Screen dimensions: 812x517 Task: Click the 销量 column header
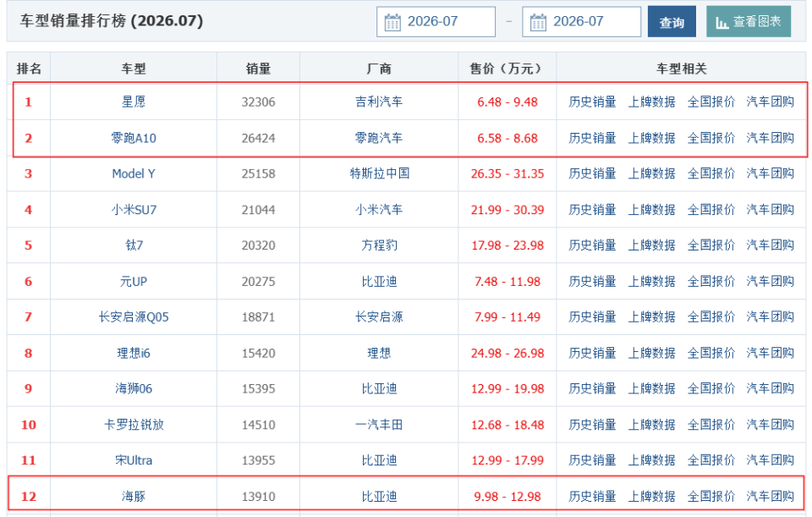tap(259, 69)
